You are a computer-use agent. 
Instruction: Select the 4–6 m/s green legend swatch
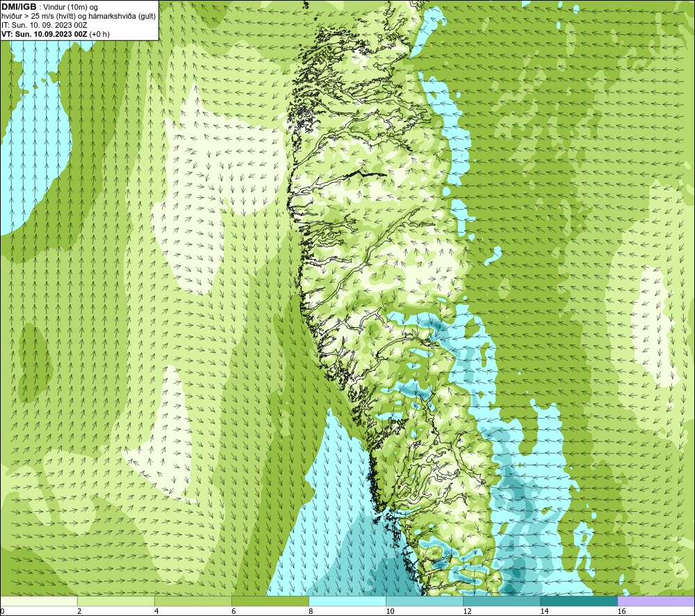[x=193, y=601]
